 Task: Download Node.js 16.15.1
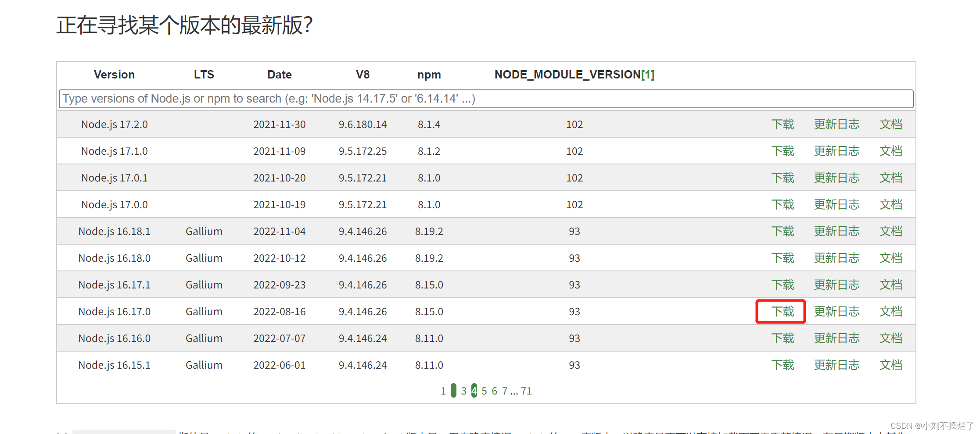click(783, 365)
